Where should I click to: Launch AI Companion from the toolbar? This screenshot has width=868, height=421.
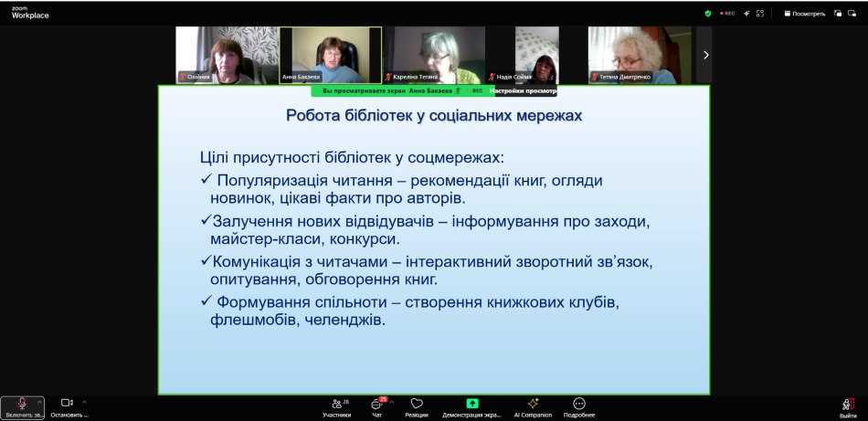(x=533, y=405)
